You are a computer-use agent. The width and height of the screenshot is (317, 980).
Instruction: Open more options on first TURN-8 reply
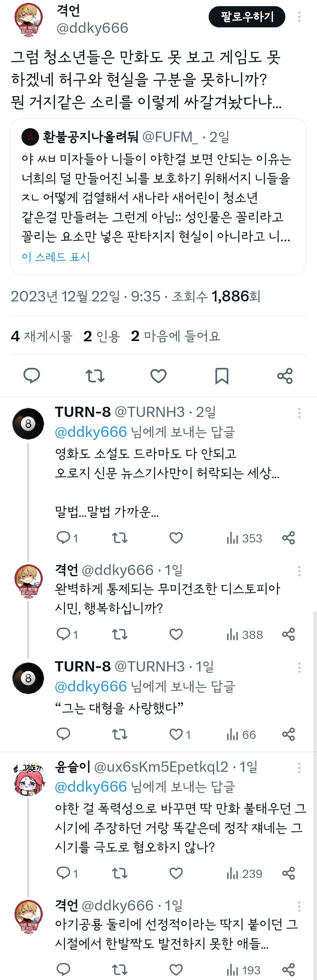click(x=299, y=413)
